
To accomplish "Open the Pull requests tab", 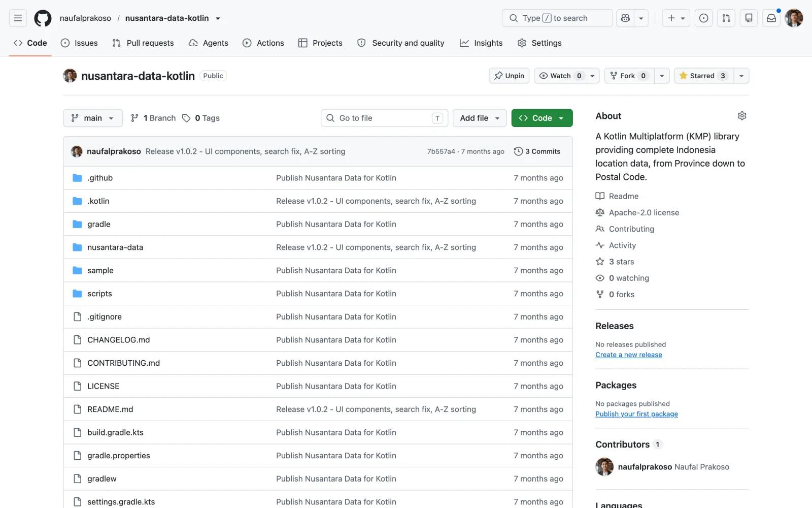I will click(143, 43).
